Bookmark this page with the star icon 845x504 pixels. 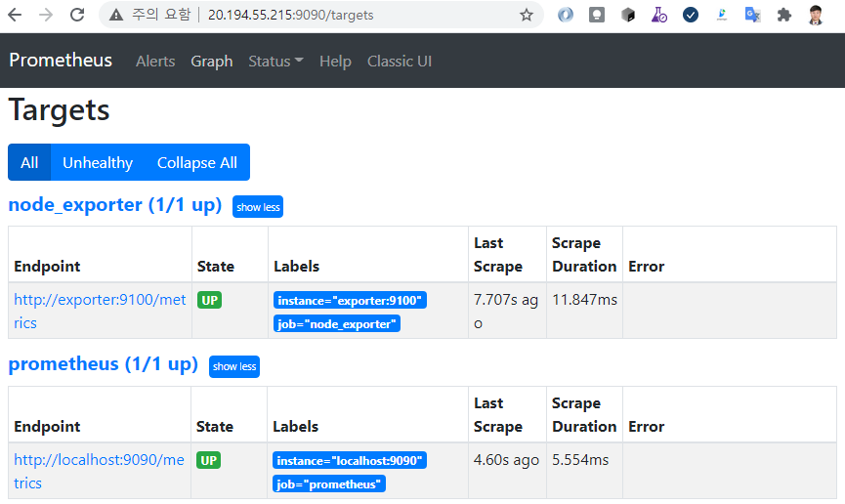(x=527, y=15)
